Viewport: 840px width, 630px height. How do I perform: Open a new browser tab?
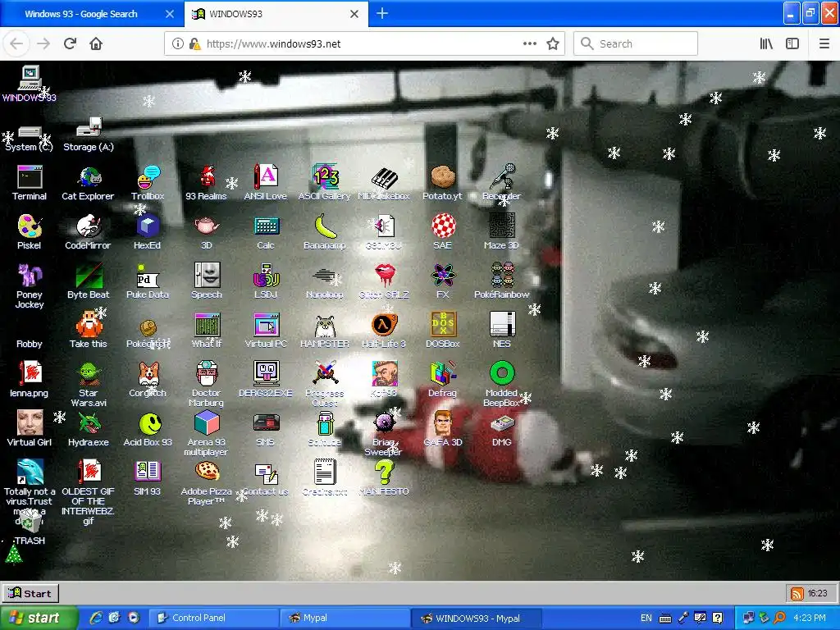click(x=382, y=14)
